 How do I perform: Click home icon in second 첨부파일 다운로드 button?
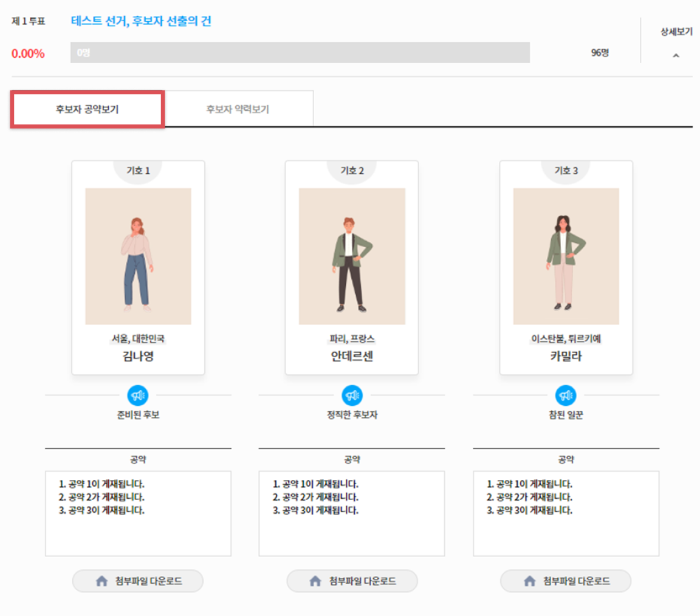click(315, 581)
